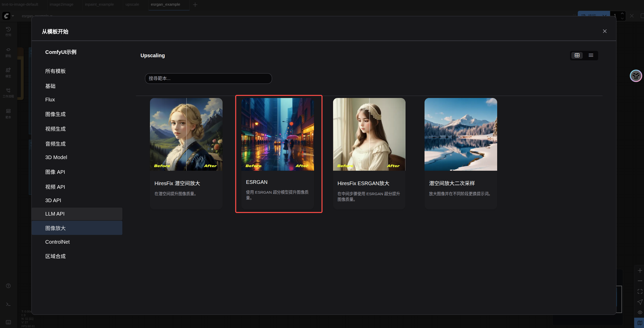The height and width of the screenshot is (328, 644).
Task: Switch to text-to-image-default tab
Action: point(20,4)
